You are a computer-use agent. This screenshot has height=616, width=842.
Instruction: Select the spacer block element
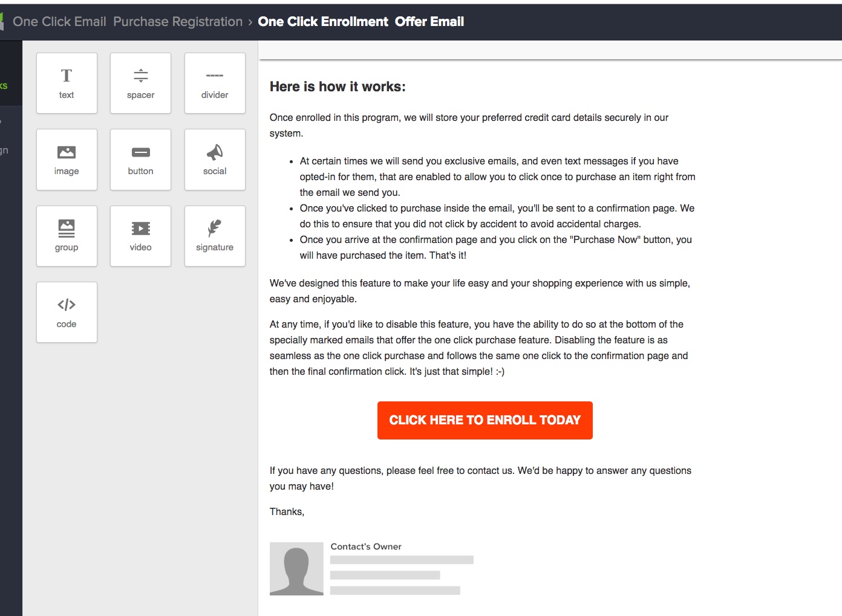click(x=140, y=83)
